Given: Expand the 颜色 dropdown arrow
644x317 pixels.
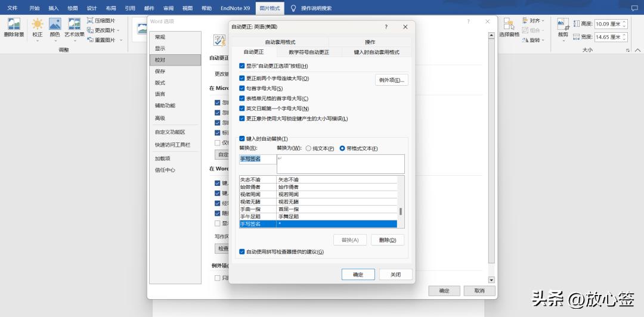Looking at the screenshot, I should (55, 41).
